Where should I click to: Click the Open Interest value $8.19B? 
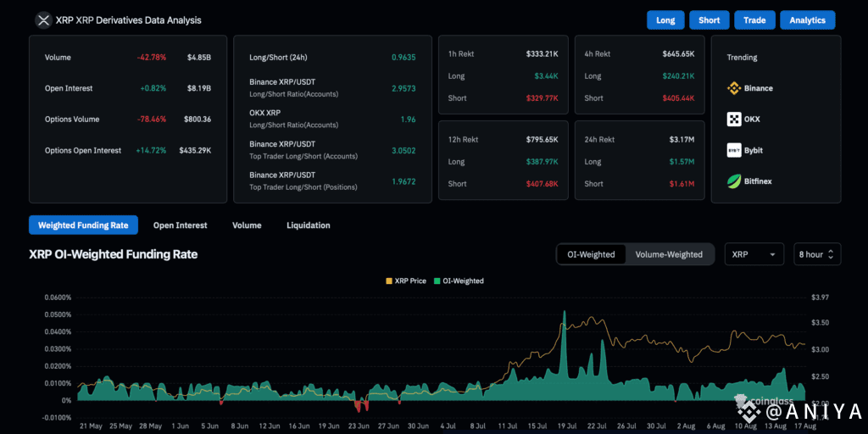pyautogui.click(x=198, y=88)
